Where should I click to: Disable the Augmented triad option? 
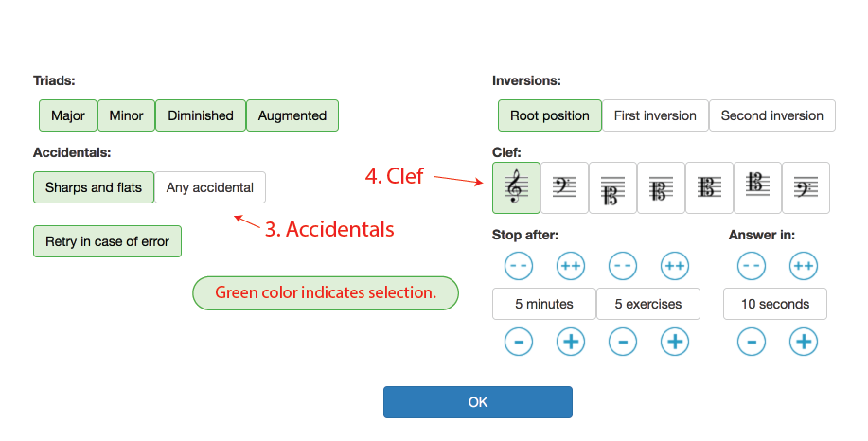coord(292,115)
